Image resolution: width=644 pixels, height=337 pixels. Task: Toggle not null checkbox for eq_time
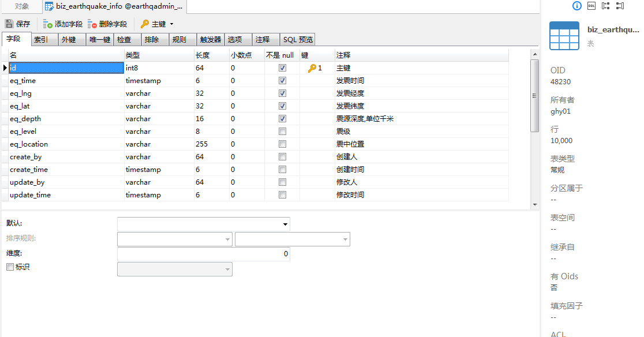point(283,81)
